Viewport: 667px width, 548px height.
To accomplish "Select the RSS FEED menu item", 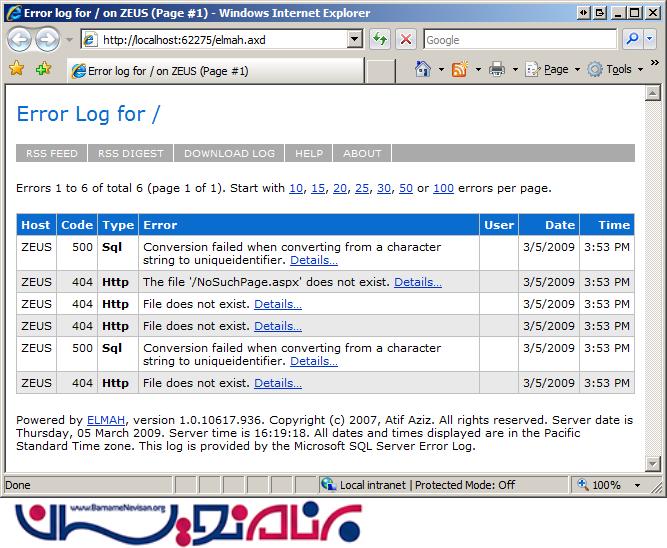I will click(x=52, y=153).
